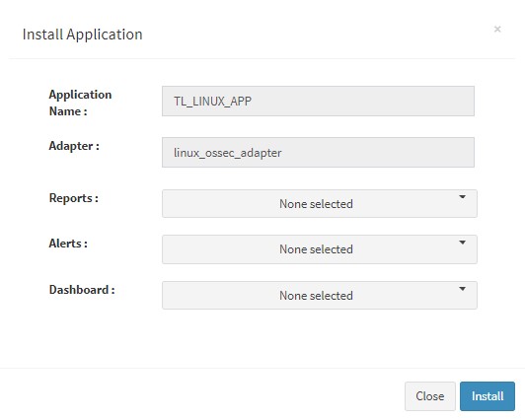The image size is (525, 420).
Task: Click the caret arrow of Dashboard dropdown
Action: (x=462, y=289)
